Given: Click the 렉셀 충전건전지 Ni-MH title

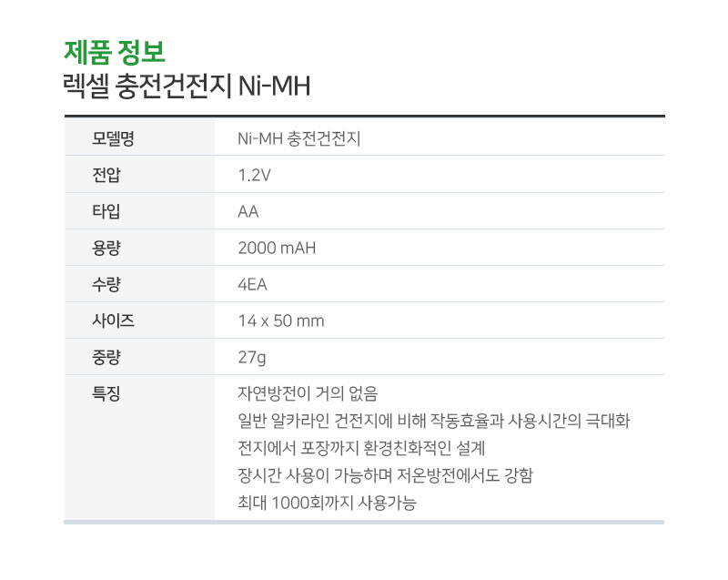Looking at the screenshot, I should pyautogui.click(x=187, y=86).
